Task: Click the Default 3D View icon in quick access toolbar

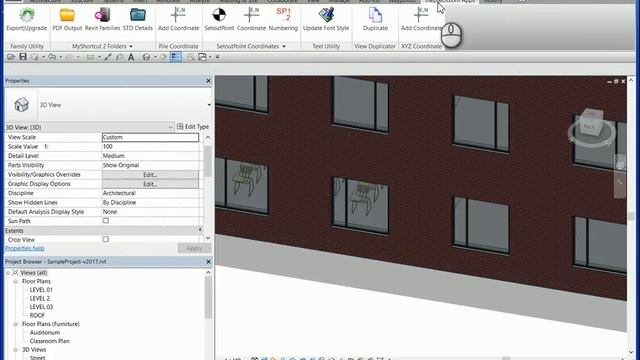Action: coord(147,57)
